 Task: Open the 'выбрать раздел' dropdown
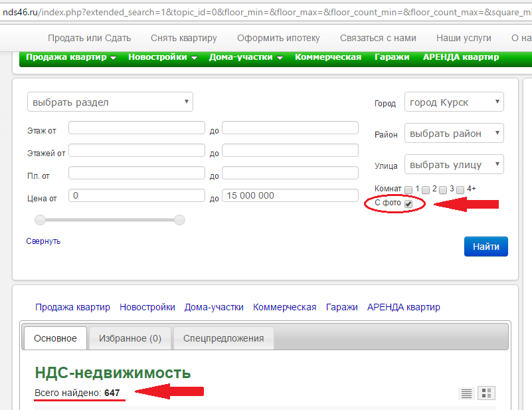coord(110,102)
